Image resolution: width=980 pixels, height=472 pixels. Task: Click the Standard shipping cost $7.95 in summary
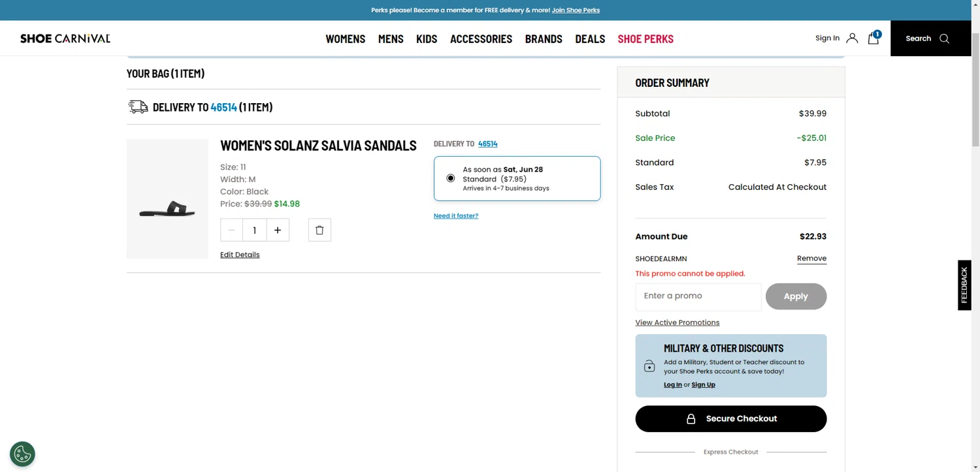click(x=815, y=163)
